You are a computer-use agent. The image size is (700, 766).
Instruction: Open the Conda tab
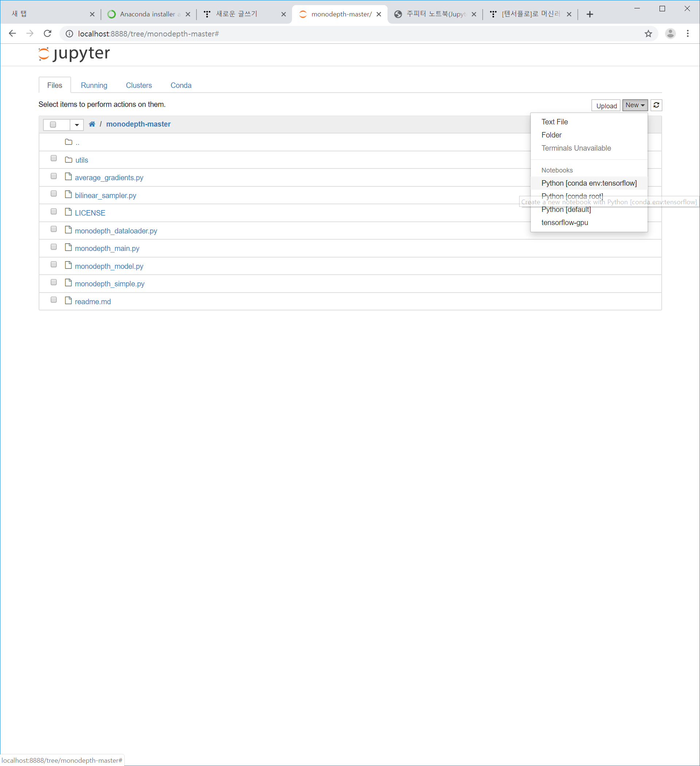pyautogui.click(x=181, y=85)
